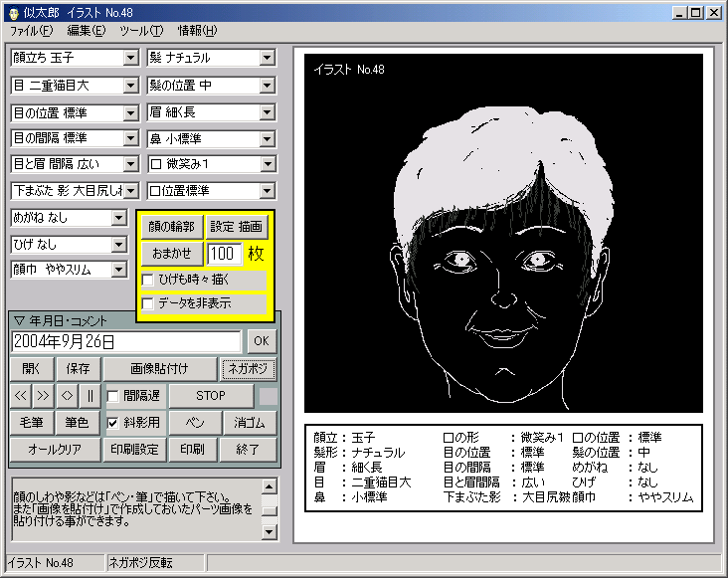Screen dimensions: 728x578
Task: Expand the 目の位置 標準 dropdown
Action: coord(131,112)
